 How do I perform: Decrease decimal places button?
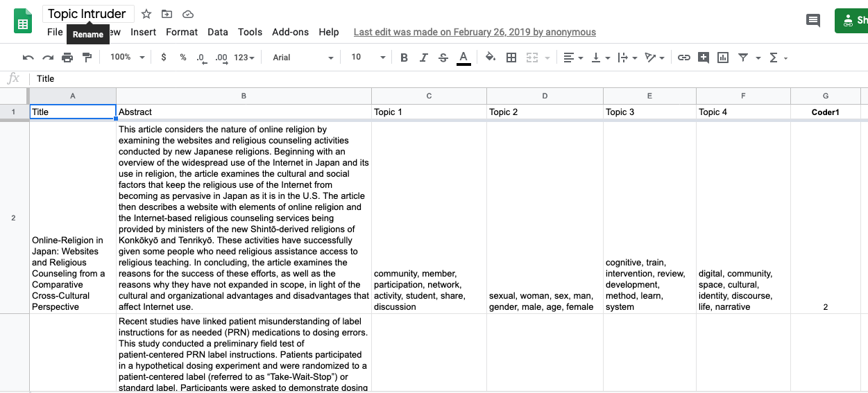pos(201,58)
